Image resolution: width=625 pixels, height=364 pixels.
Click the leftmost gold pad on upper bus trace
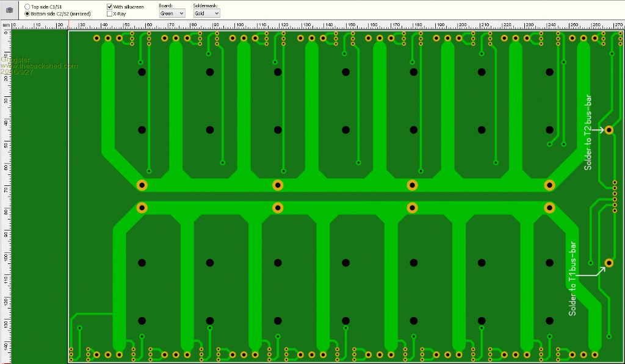[x=142, y=185]
